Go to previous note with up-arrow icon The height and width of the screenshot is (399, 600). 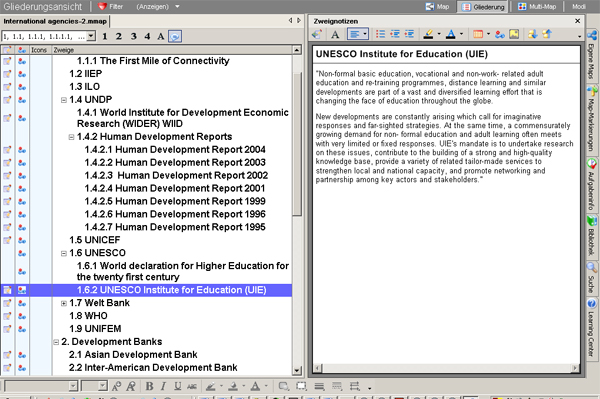tap(547, 34)
